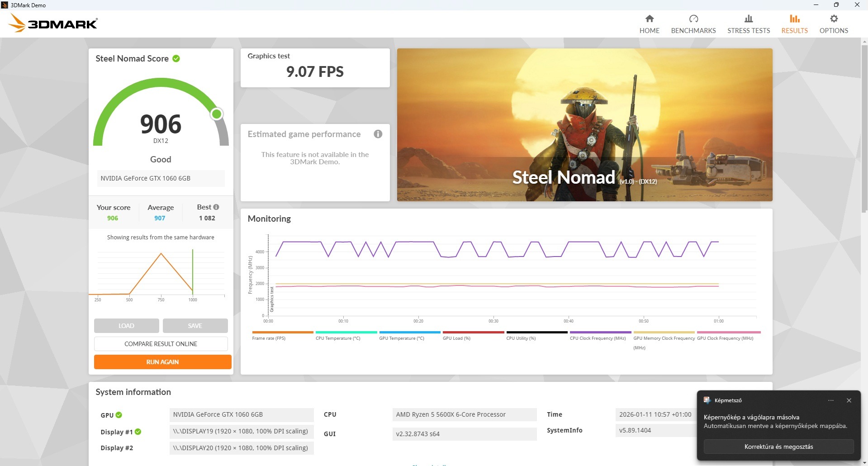The height and width of the screenshot is (466, 868).
Task: Click COMPARE RESULT ONLINE
Action: pos(161,344)
